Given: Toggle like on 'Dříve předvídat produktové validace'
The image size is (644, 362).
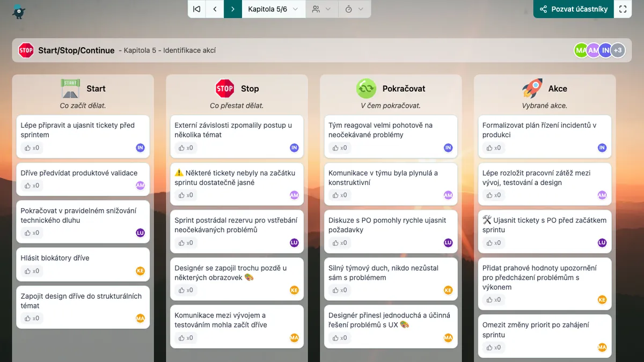Looking at the screenshot, I should [32, 186].
